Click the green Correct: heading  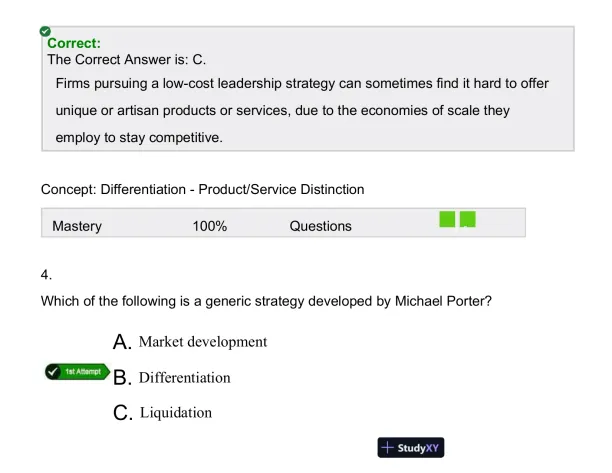tap(74, 44)
